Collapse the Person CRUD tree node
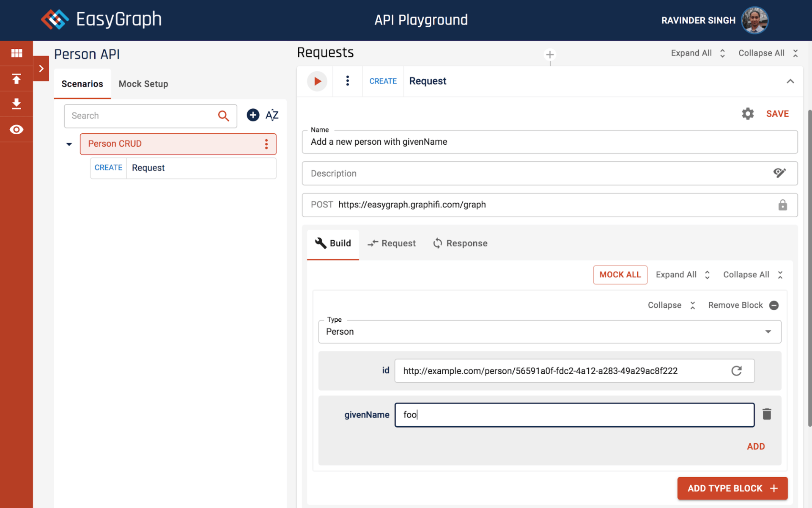Screen dimensions: 812x508 click(69, 144)
